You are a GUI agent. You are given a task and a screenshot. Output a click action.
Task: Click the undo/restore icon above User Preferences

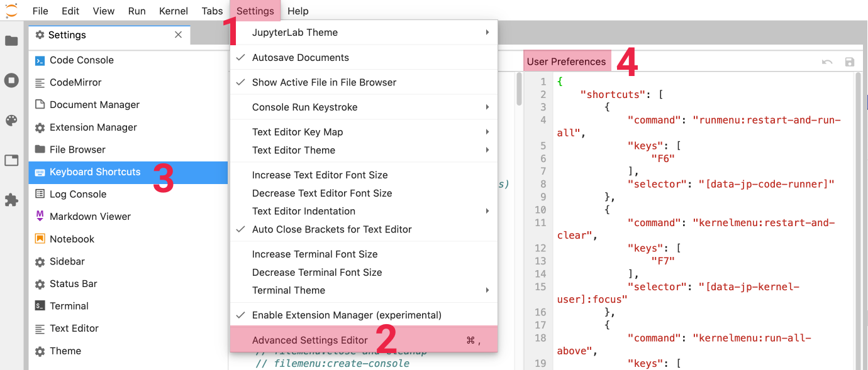tap(827, 62)
